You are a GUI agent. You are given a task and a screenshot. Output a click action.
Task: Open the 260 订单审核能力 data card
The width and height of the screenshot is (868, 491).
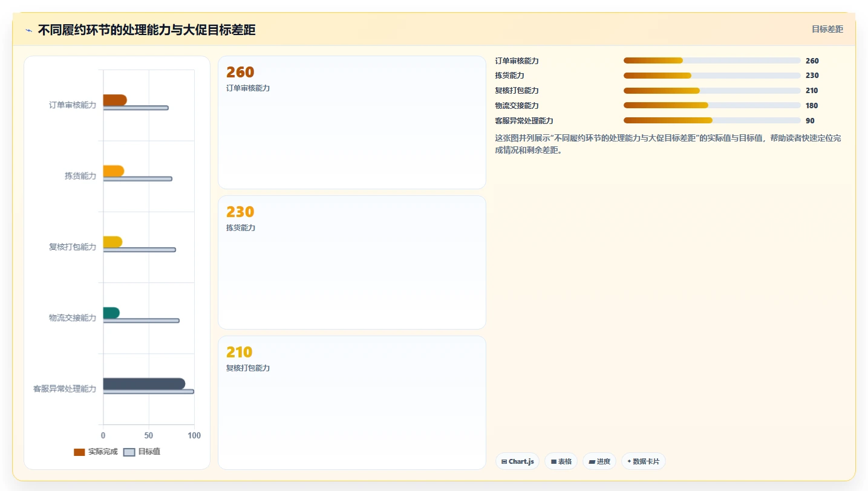pos(352,123)
